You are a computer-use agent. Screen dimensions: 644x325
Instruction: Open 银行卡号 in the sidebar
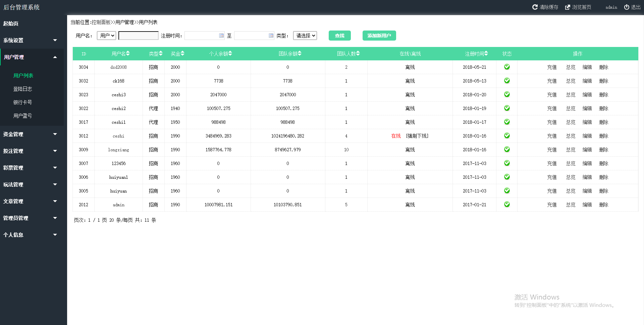(22, 102)
